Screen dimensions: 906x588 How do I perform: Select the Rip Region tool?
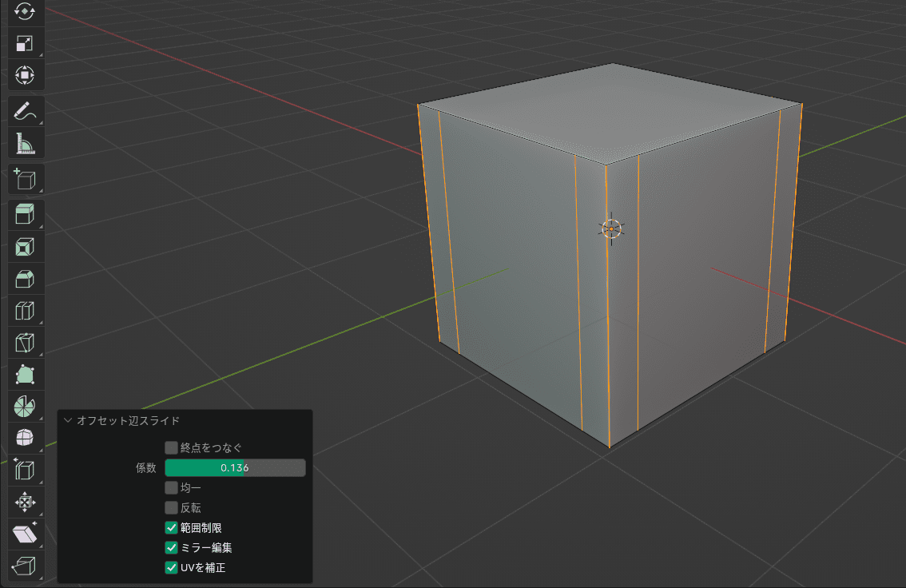(25, 566)
